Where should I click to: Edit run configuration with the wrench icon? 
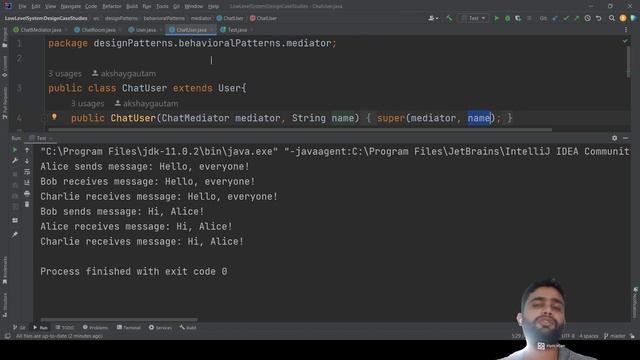click(15, 161)
